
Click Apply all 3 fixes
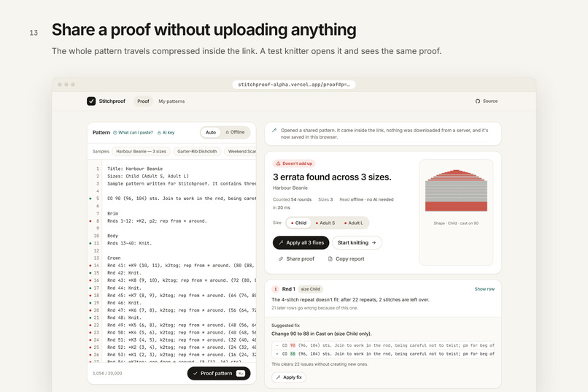[x=301, y=242]
